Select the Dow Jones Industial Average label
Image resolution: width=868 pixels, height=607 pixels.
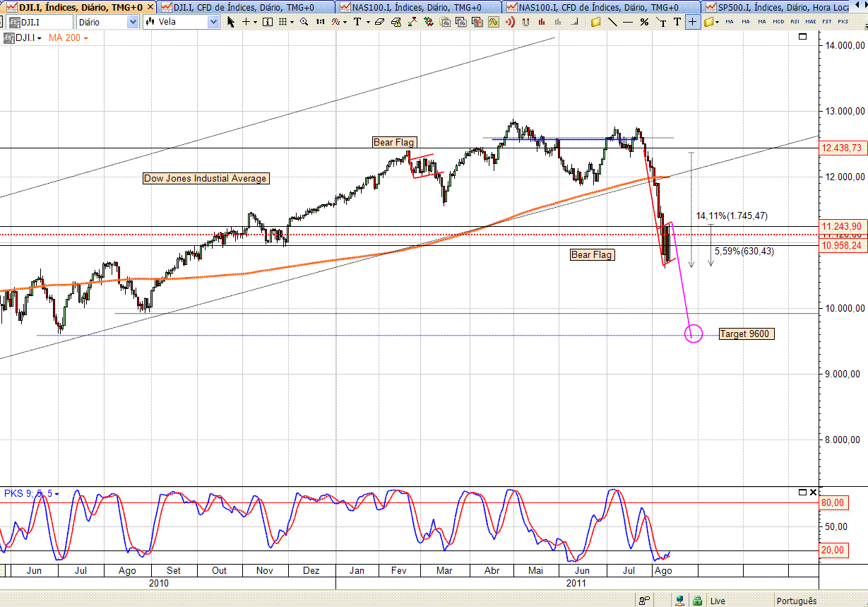click(206, 178)
